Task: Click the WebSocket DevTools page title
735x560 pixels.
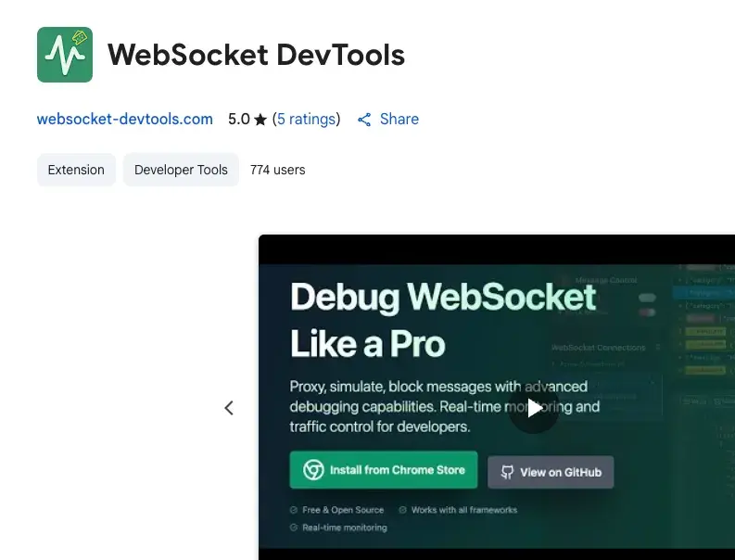Action: [x=256, y=55]
